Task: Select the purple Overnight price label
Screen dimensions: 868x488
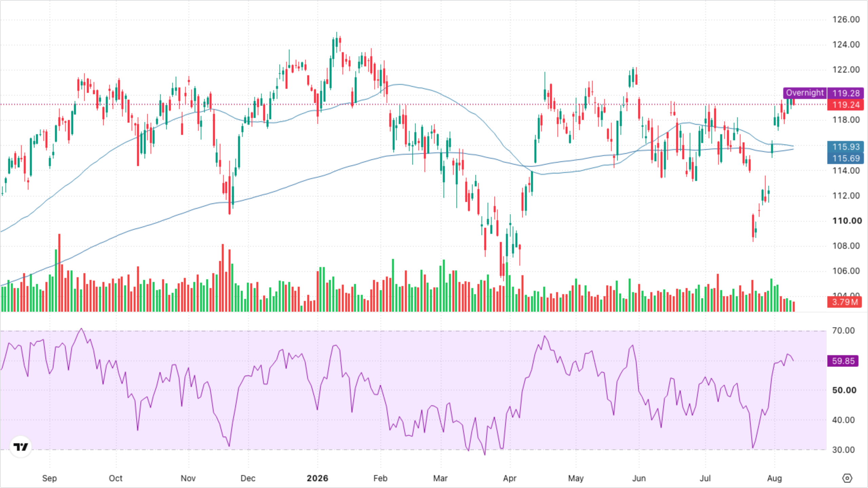Action: click(x=805, y=93)
